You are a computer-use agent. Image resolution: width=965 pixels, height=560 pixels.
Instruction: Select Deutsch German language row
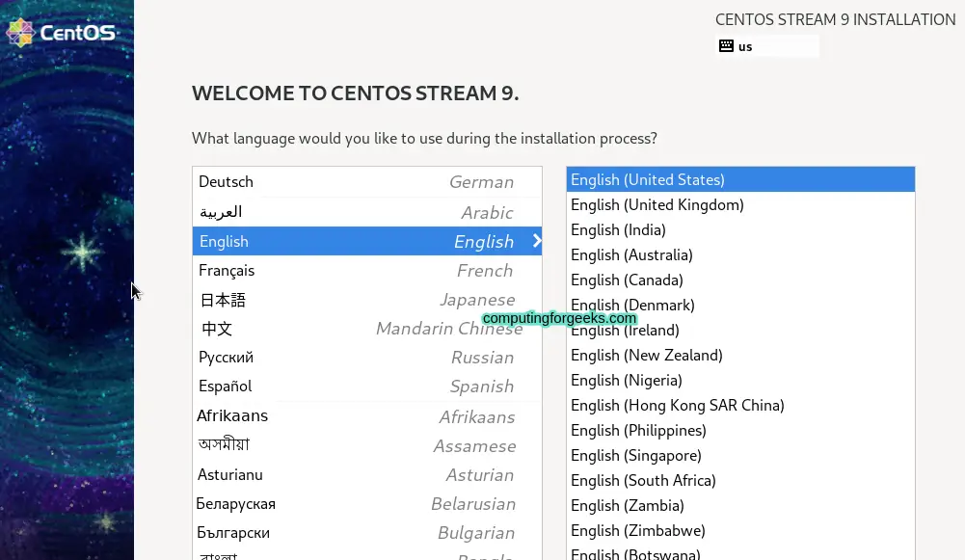tap(367, 182)
